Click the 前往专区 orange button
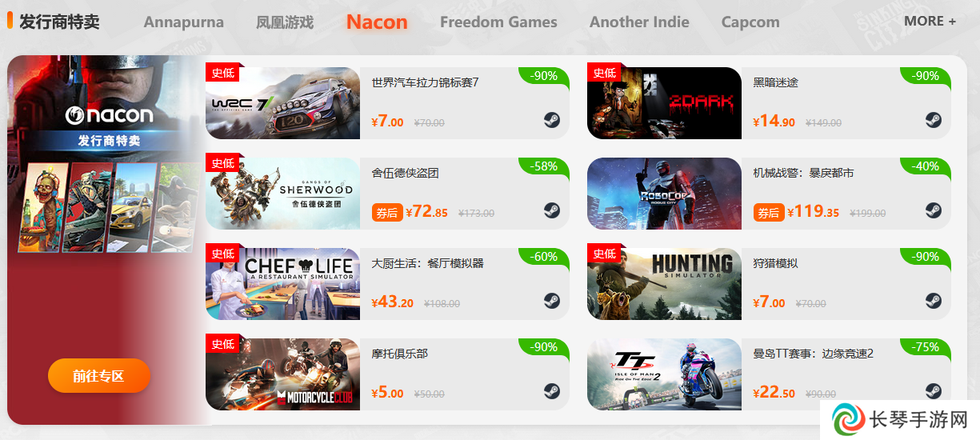Viewport: 980px width, 440px height. (99, 376)
